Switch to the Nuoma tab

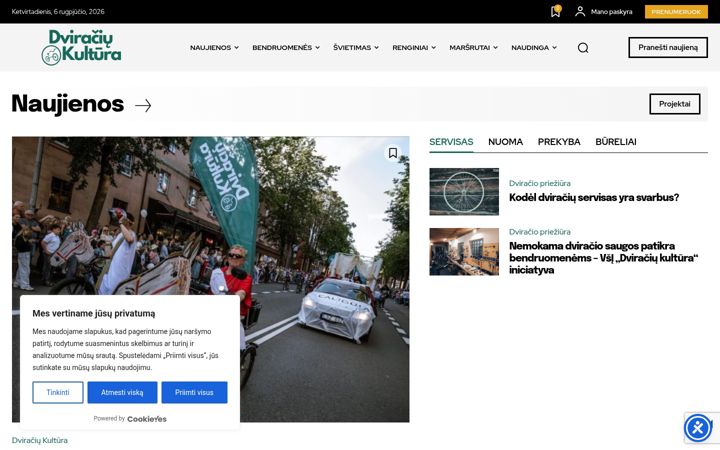505,142
